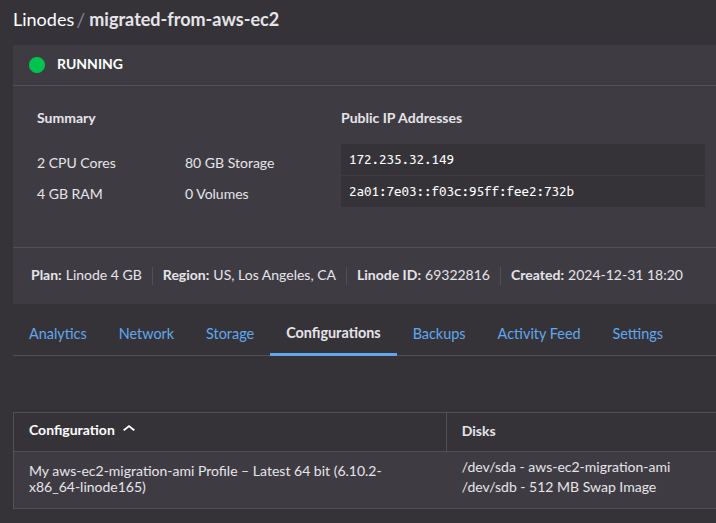Click the Created 2024-12-31 18:20 value
716x523 pixels.
point(625,275)
